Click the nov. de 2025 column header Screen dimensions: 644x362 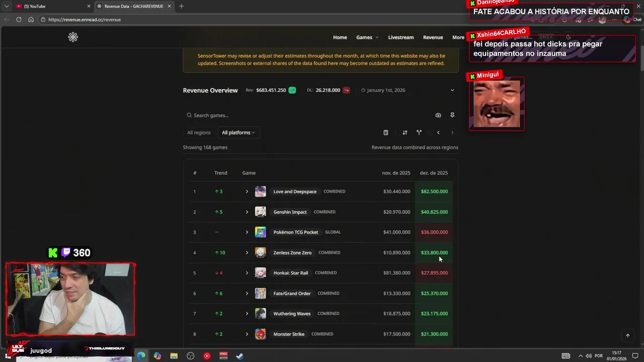click(396, 173)
